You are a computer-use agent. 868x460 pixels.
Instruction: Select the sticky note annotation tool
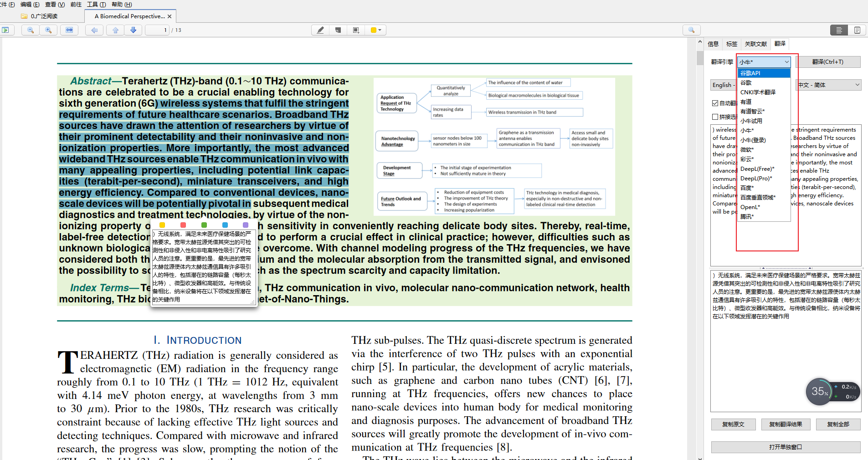(x=338, y=30)
